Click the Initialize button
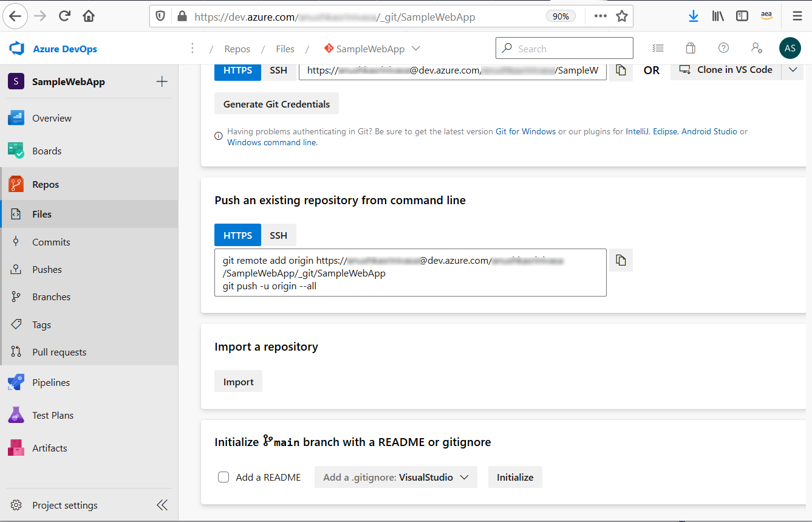Screen dimensions: 812x522 515,477
